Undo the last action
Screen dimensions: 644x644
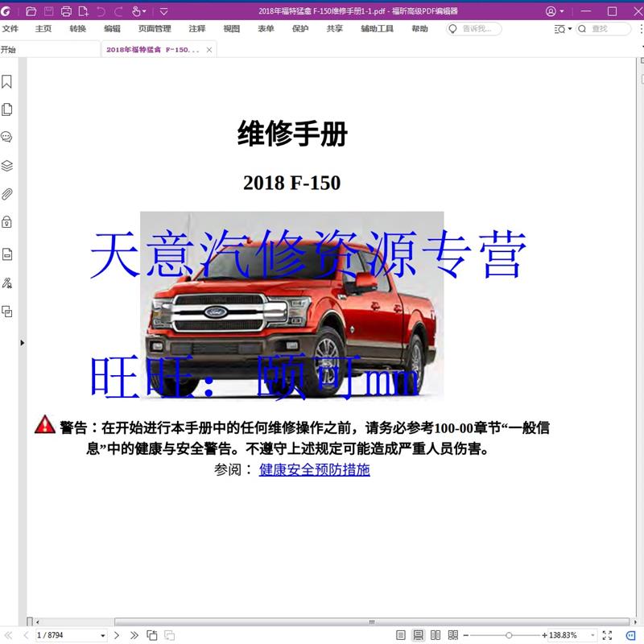point(101,11)
